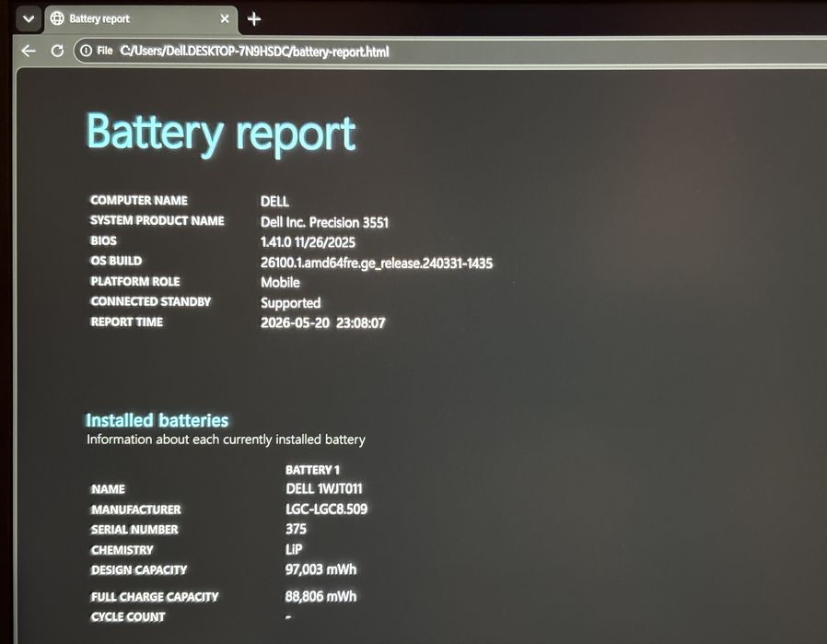Select BIOS value "1.41.0 11/26/2025"
Viewport: 827px width, 644px height.
point(308,242)
